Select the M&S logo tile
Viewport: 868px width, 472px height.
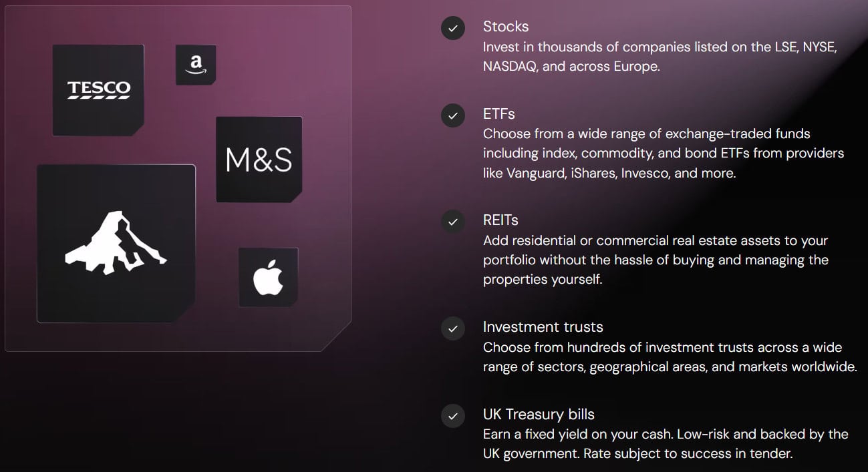tap(259, 160)
